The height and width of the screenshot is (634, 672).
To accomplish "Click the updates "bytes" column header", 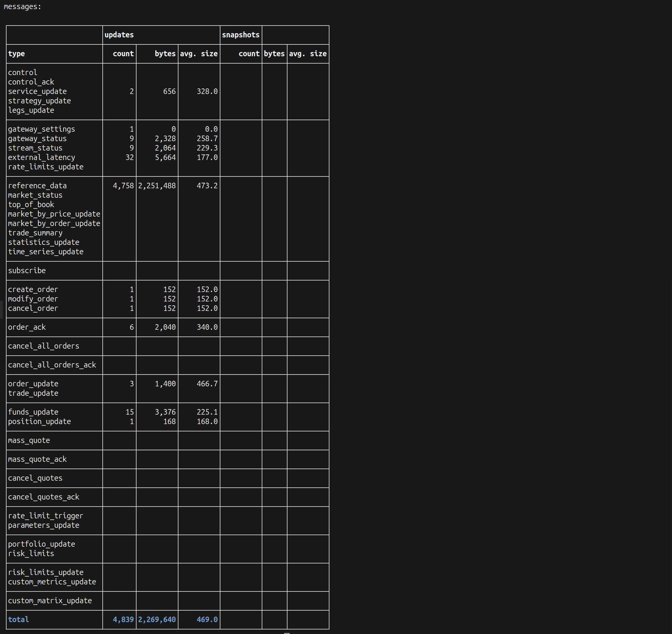I will 165,54.
